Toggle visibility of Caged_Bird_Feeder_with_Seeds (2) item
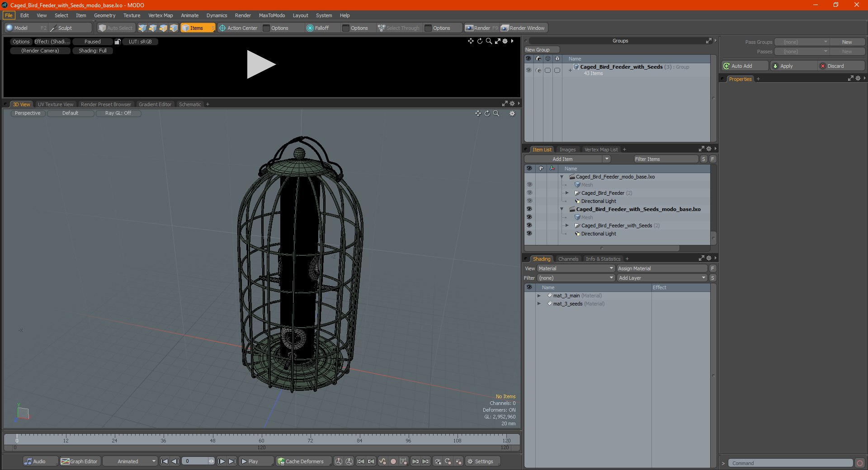The width and height of the screenshot is (868, 470). [529, 226]
